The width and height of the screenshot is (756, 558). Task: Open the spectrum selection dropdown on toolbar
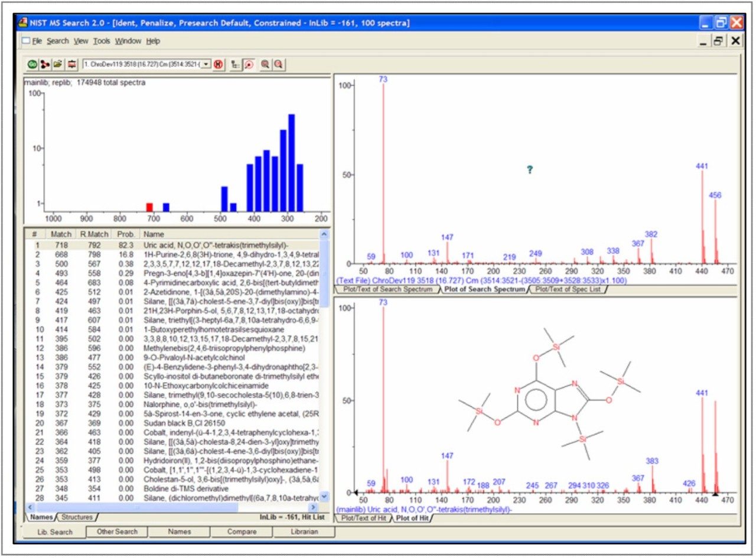[x=207, y=64]
